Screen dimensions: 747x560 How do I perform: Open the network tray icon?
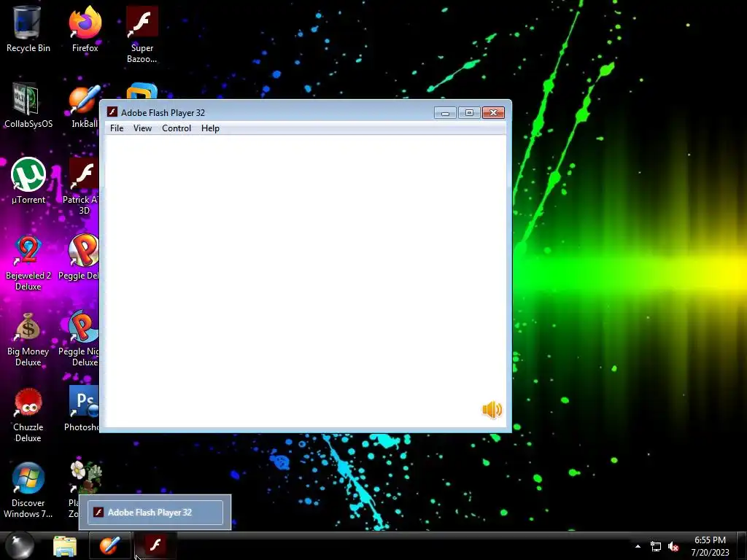coord(656,547)
